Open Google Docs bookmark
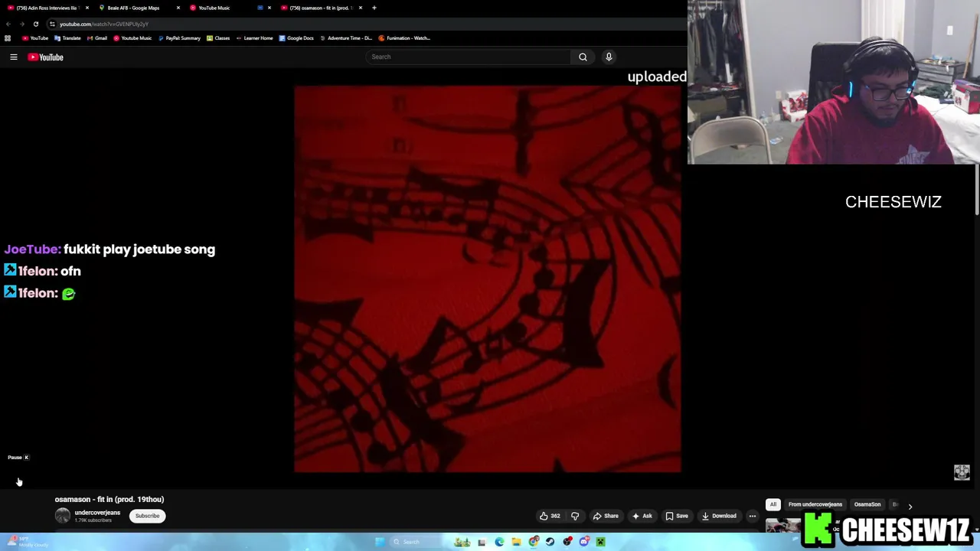Viewport: 980px width, 551px height. [x=296, y=38]
